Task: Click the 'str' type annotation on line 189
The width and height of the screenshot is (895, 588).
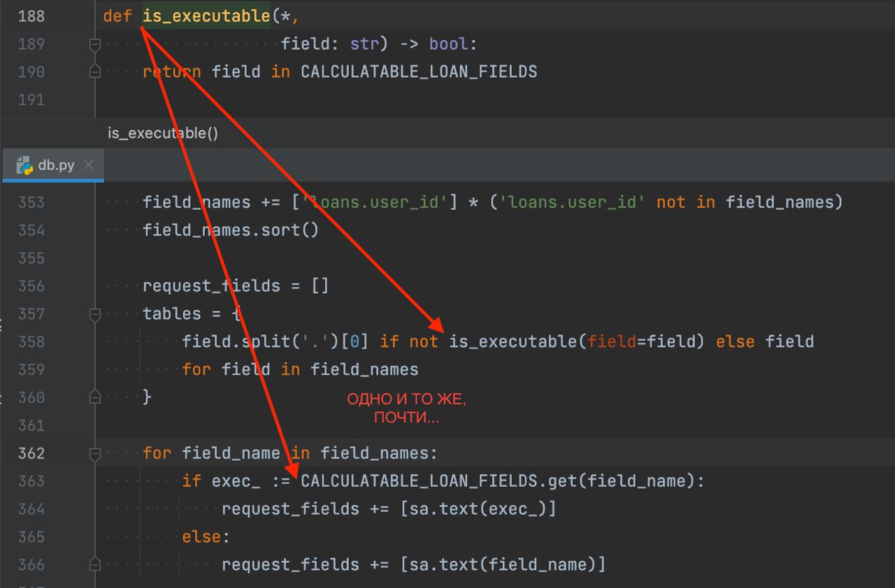Action: 365,44
